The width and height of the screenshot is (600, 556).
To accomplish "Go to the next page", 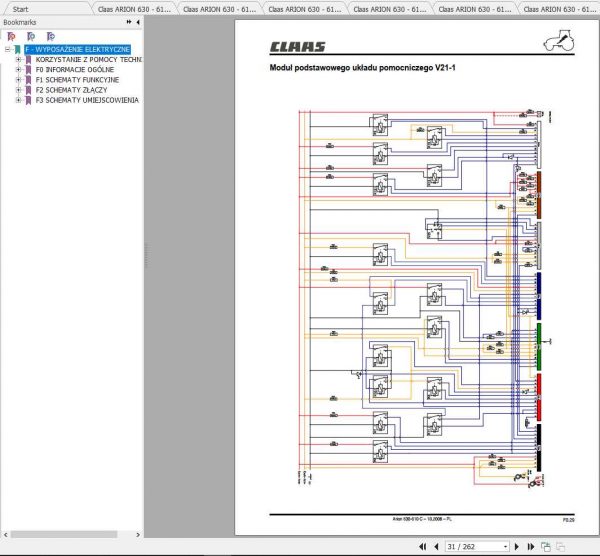I will 517,546.
